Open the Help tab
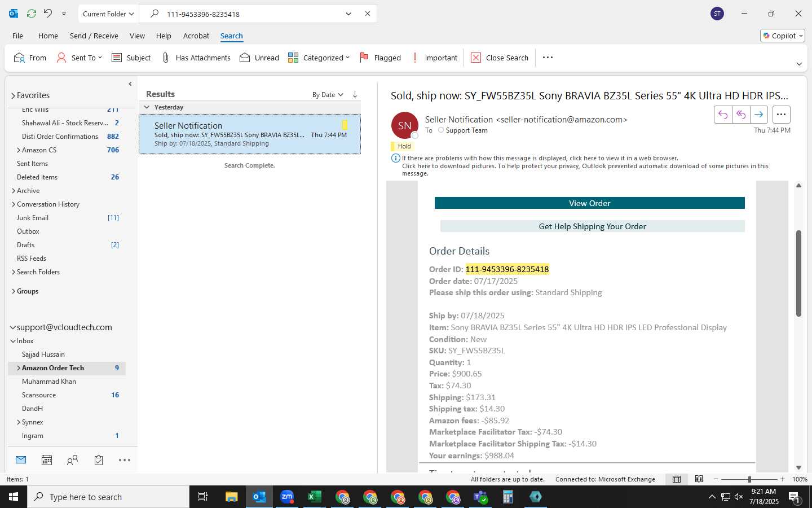Image resolution: width=812 pixels, height=508 pixels. tap(164, 36)
